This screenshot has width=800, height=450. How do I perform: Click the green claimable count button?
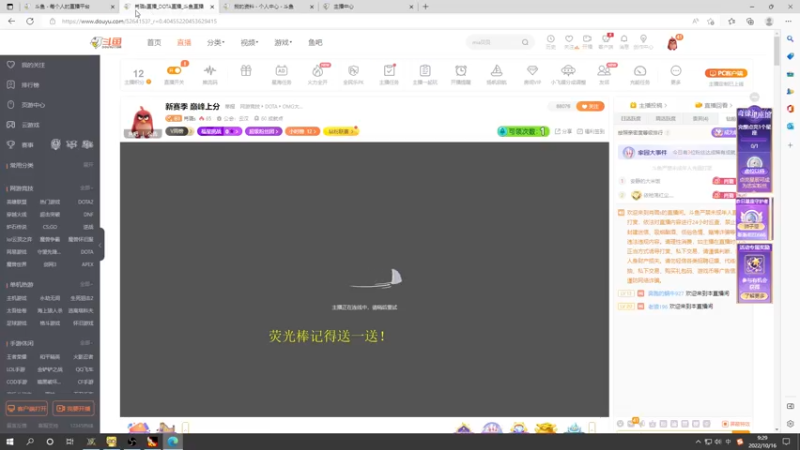click(x=523, y=131)
